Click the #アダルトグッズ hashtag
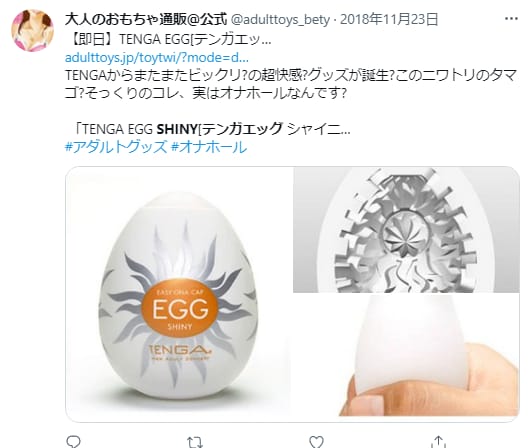The height and width of the screenshot is (448, 532). click(x=116, y=147)
